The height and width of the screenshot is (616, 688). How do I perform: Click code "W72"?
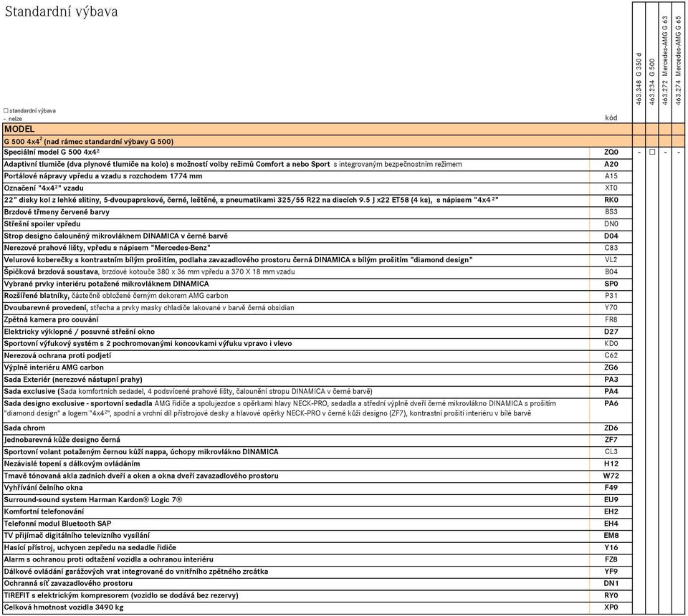(x=611, y=476)
